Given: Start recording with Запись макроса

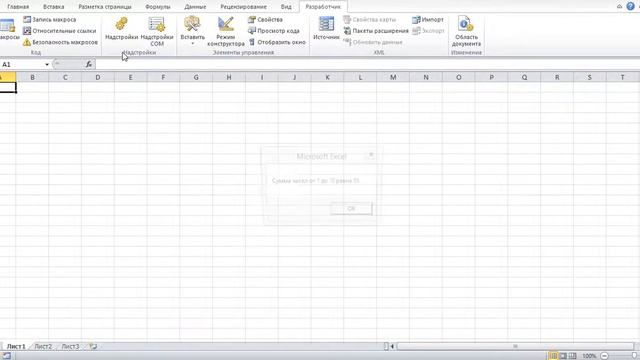Looking at the screenshot, I should pos(49,20).
